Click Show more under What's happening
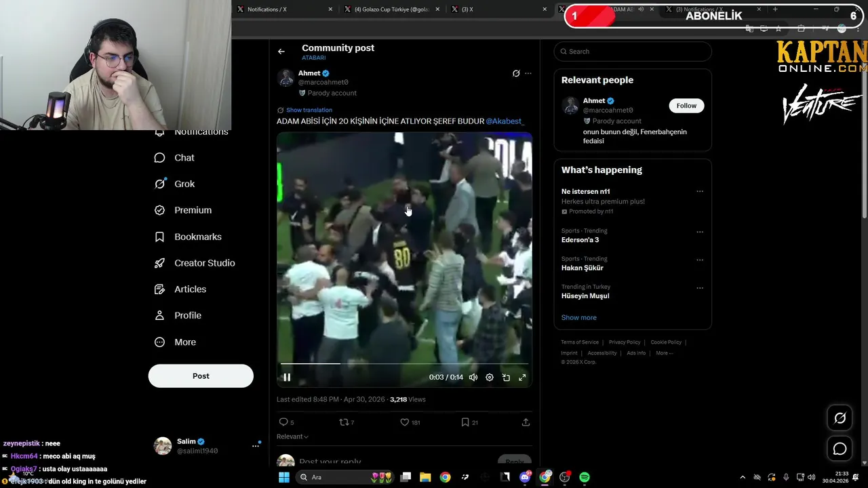Image resolution: width=868 pixels, height=488 pixels. click(579, 318)
